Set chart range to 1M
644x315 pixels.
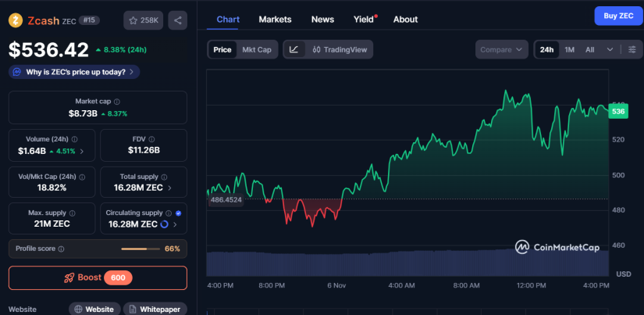pyautogui.click(x=569, y=49)
